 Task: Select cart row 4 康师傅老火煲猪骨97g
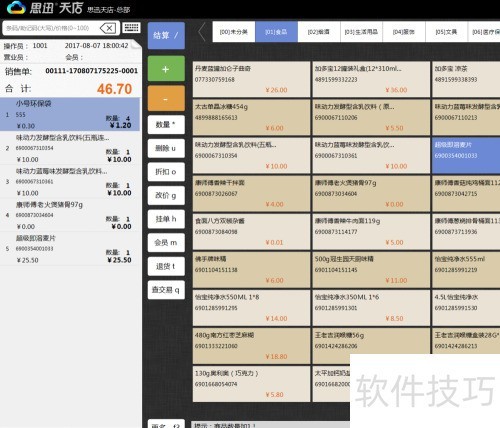pyautogui.click(x=70, y=215)
